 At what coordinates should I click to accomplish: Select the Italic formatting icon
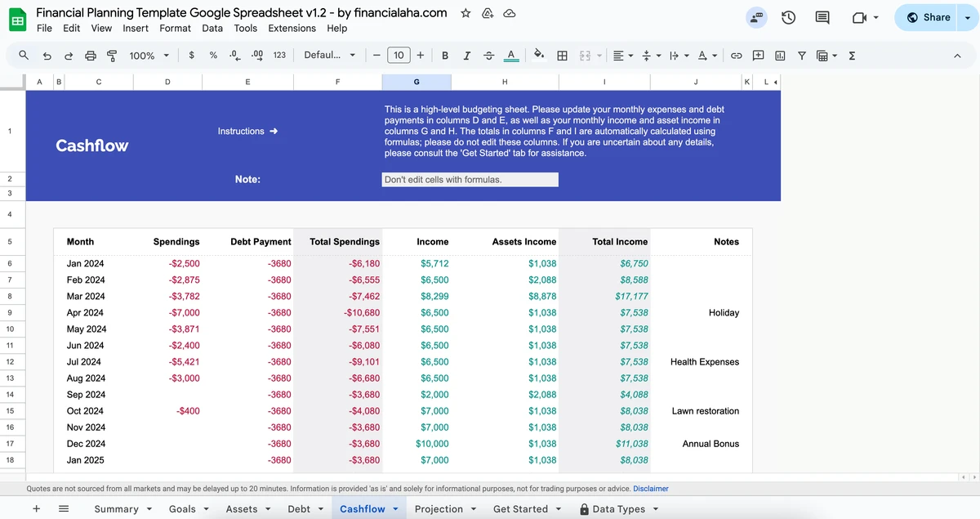coord(466,55)
